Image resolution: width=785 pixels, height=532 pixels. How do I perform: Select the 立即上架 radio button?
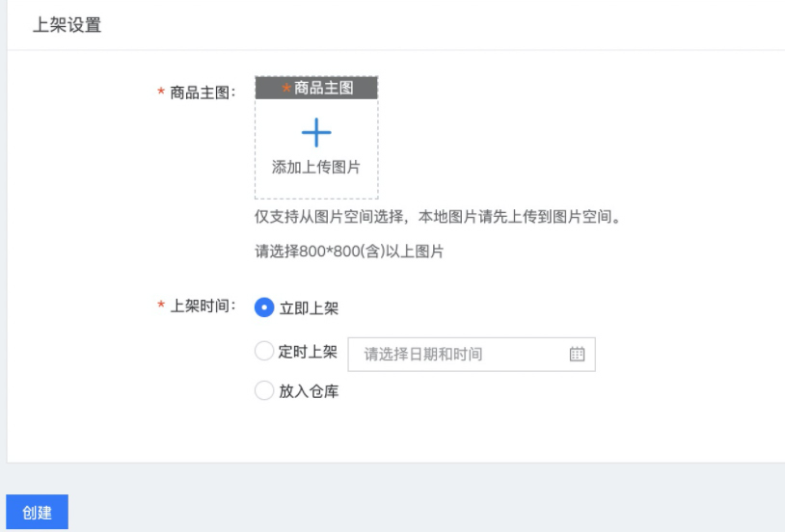264,307
